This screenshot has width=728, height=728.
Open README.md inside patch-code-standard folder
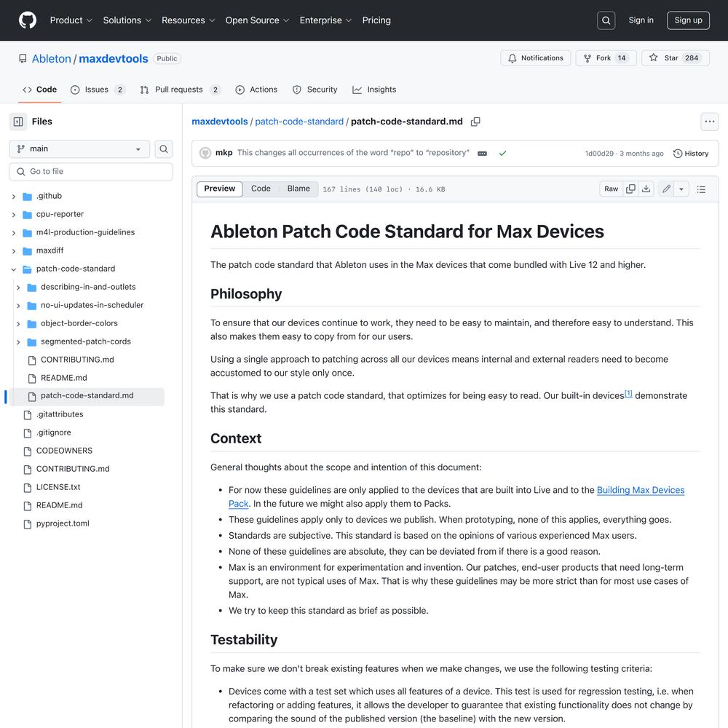click(x=63, y=378)
